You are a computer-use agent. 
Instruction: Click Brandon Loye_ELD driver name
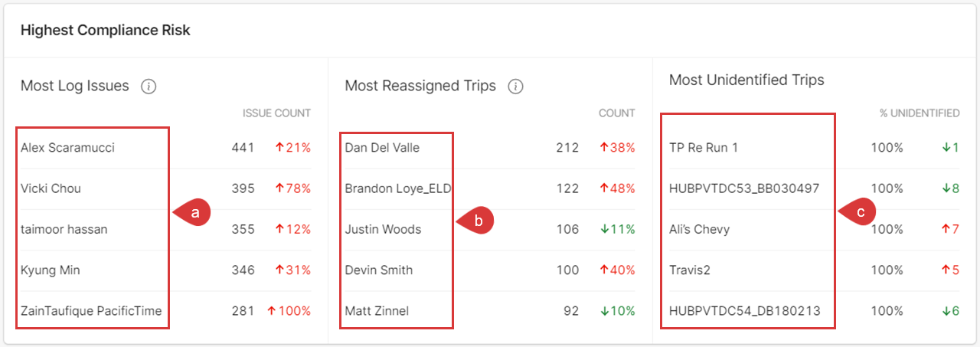[x=398, y=188]
